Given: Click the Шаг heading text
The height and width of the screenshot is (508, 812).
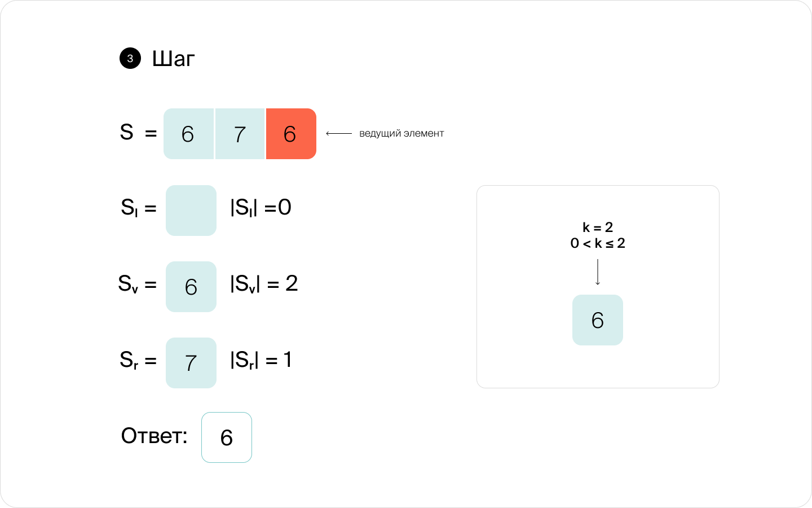Looking at the screenshot, I should [x=174, y=59].
